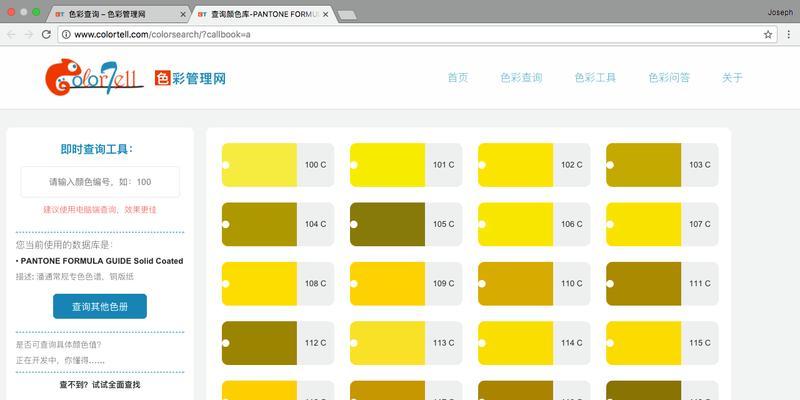Screen dimensions: 800x400
Task: Click the browser back arrow
Action: coord(11,35)
